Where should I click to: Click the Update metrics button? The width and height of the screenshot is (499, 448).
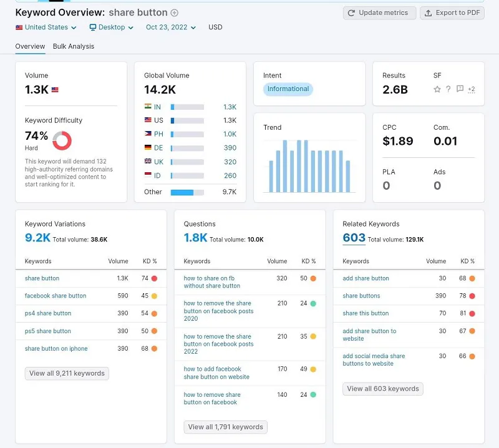[379, 13]
